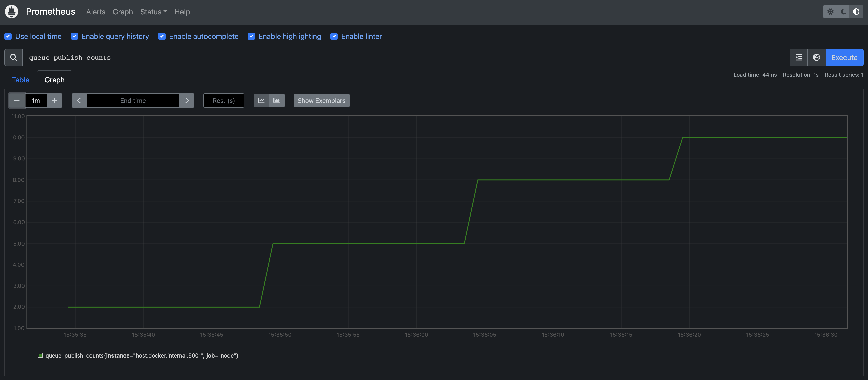Switch to the Table tab
868x380 pixels.
coord(20,80)
